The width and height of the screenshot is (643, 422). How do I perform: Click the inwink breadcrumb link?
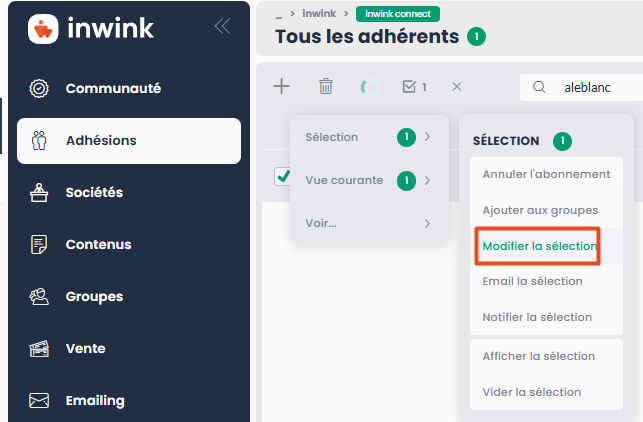coord(320,14)
